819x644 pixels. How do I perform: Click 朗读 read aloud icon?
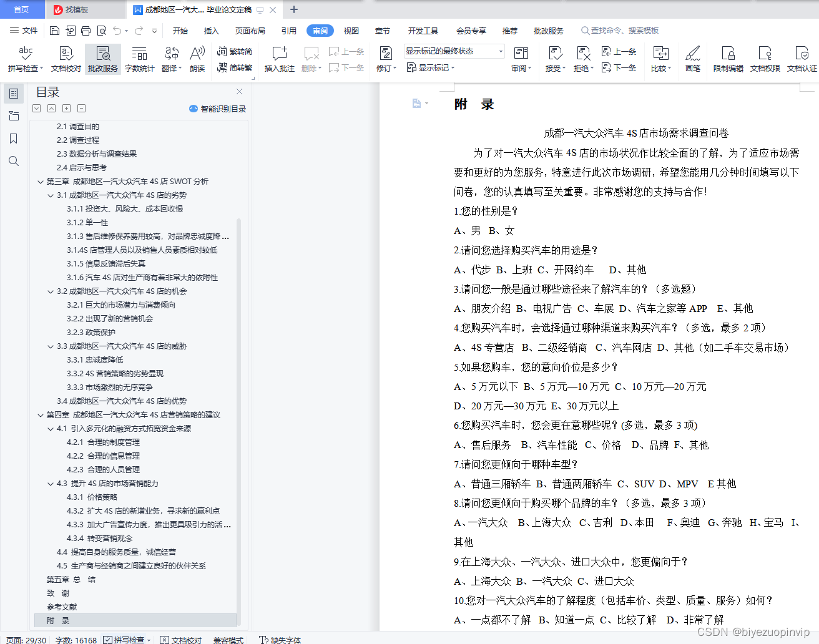click(197, 59)
